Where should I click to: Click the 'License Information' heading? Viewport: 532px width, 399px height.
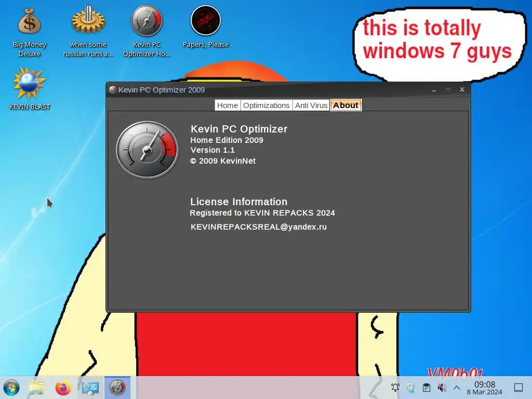[x=239, y=202]
